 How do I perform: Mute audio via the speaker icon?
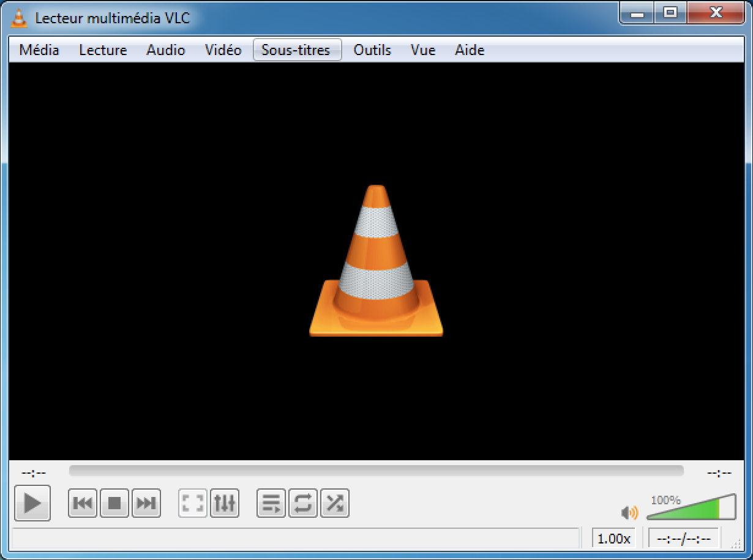pos(629,512)
